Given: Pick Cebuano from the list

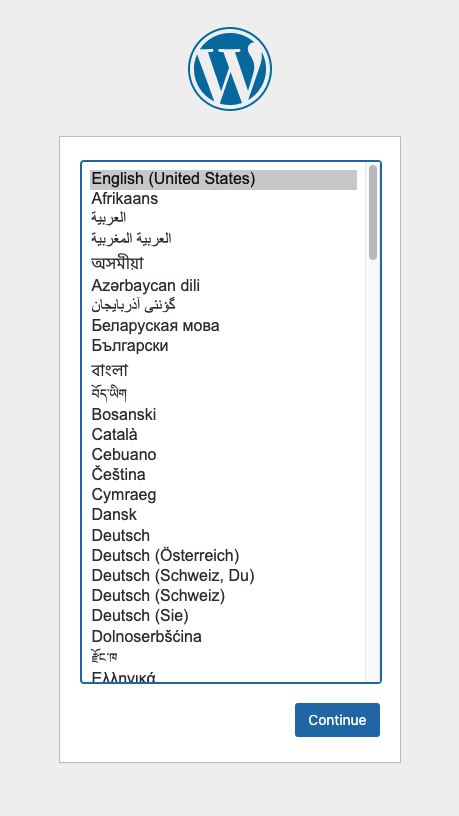Looking at the screenshot, I should tap(223, 455).
